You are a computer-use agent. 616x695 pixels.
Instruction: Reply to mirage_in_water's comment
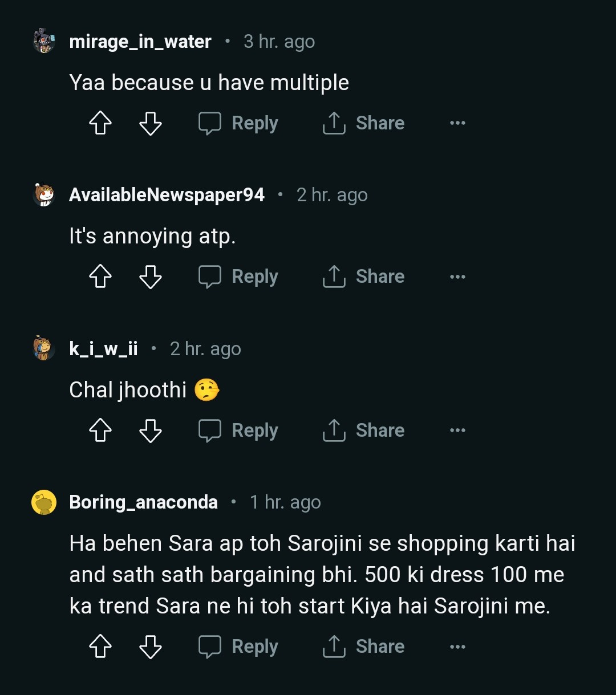(238, 123)
